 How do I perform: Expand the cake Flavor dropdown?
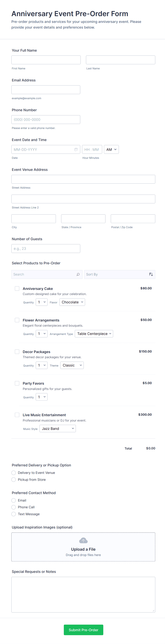point(72,302)
